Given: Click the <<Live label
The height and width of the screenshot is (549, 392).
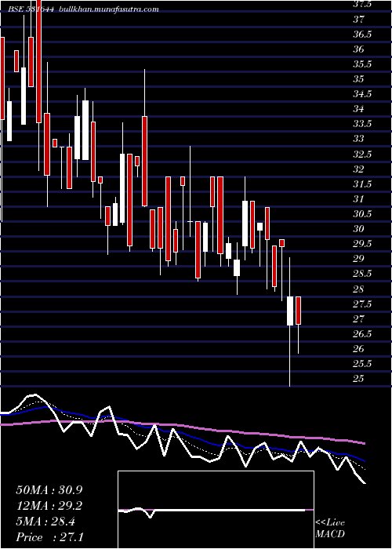Looking at the screenshot, I should (330, 523).
